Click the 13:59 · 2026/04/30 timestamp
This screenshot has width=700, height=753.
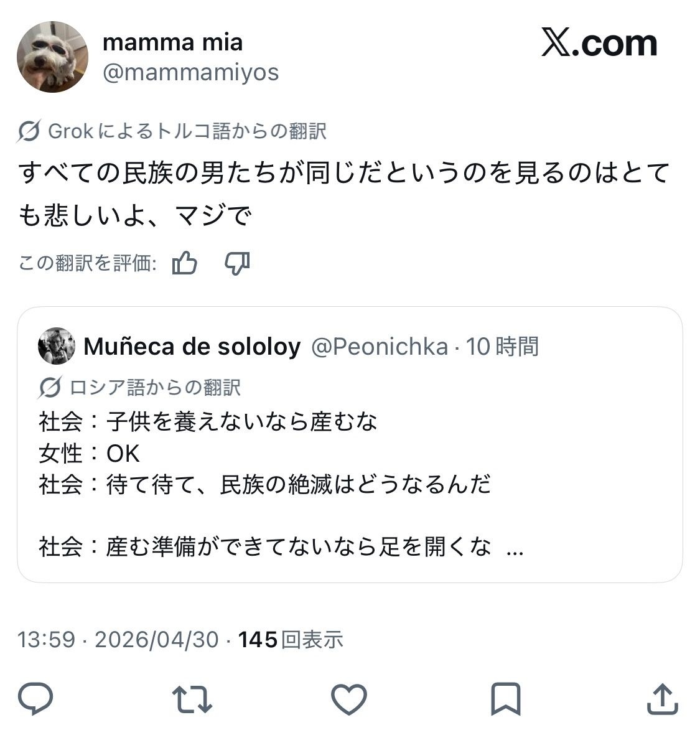118,639
